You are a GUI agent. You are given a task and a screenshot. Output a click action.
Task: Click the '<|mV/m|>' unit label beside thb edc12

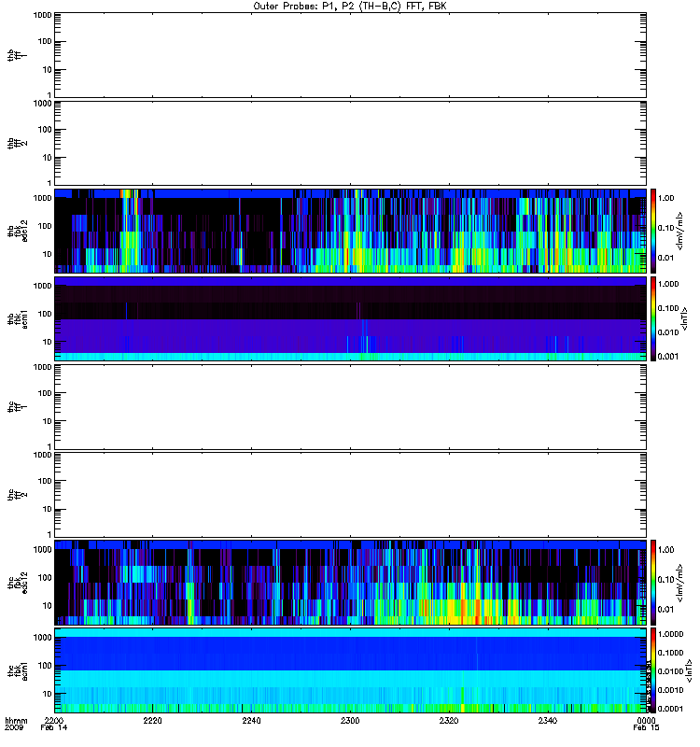coord(680,231)
